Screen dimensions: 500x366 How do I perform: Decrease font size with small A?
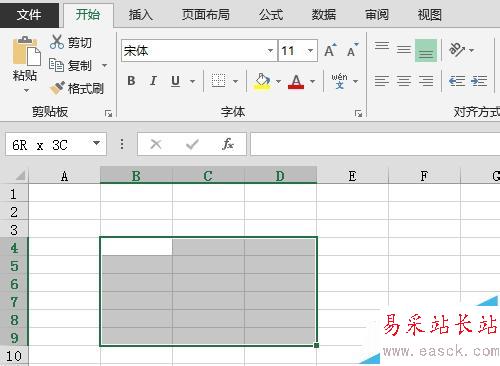tap(352, 50)
